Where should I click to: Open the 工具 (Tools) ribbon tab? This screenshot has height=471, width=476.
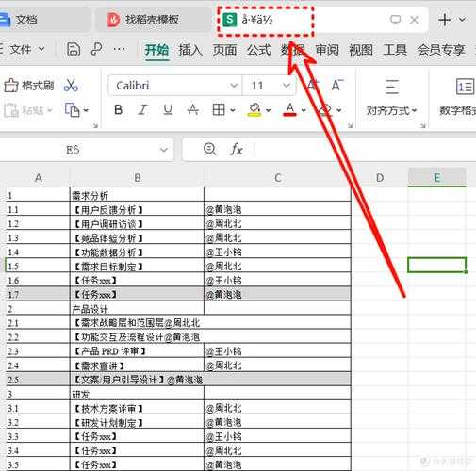[x=395, y=50]
